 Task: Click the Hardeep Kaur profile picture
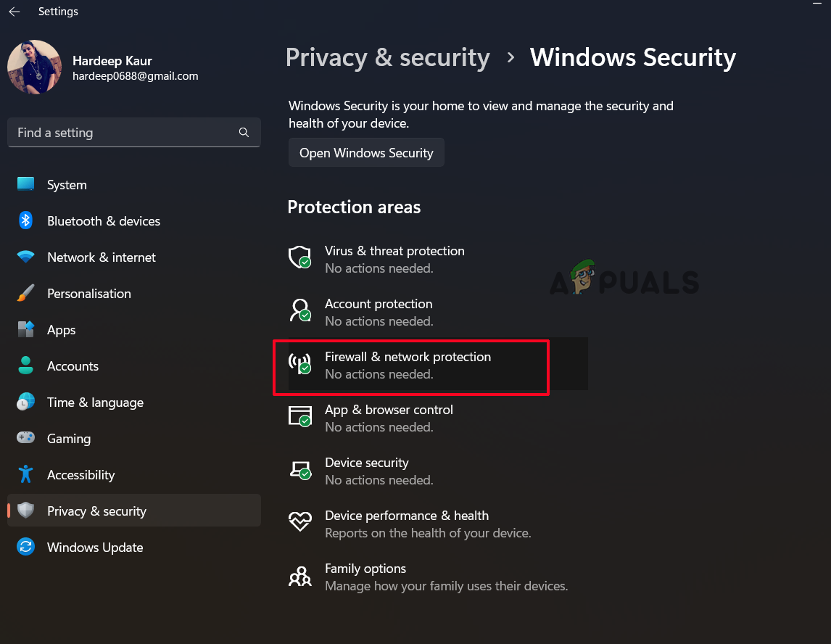point(34,67)
